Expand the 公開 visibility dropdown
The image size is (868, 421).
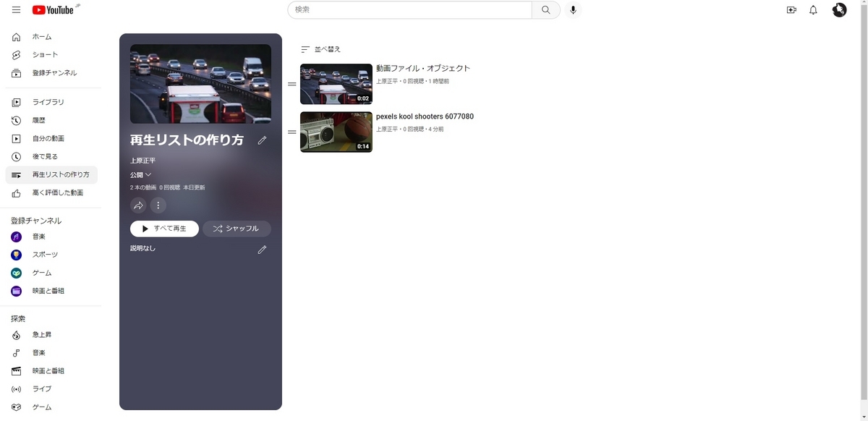click(140, 174)
